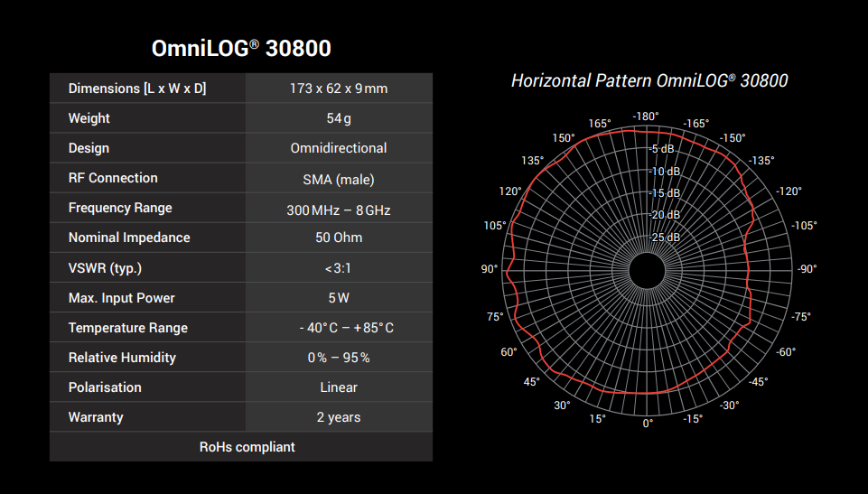This screenshot has height=494, width=868.
Task: Click the Frequency Range label
Action: coord(120,208)
